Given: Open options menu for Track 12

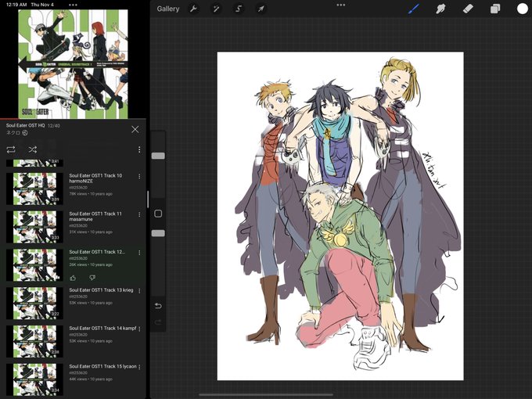Looking at the screenshot, I should tap(139, 253).
